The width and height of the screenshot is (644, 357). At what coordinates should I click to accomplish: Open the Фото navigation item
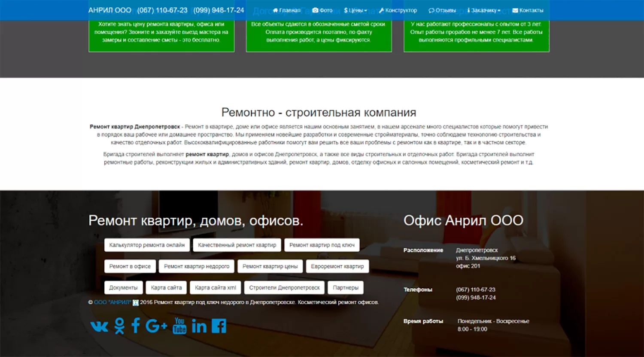point(322,10)
